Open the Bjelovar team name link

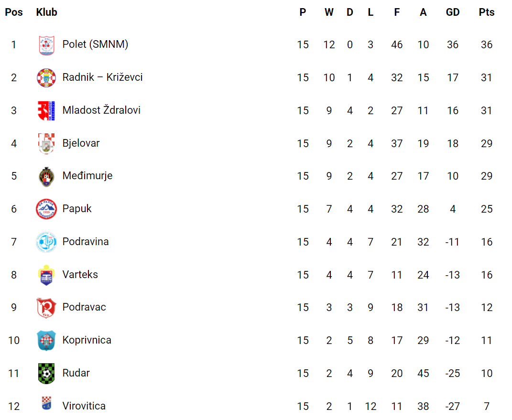[x=81, y=143]
